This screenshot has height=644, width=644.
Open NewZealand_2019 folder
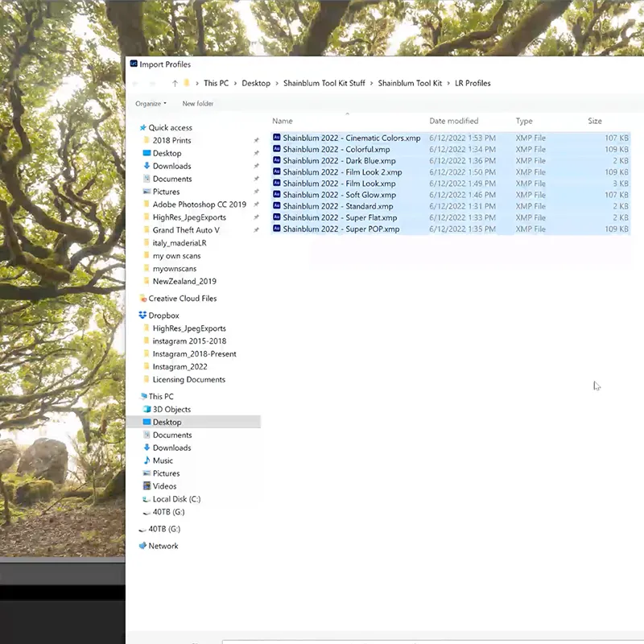[184, 281]
